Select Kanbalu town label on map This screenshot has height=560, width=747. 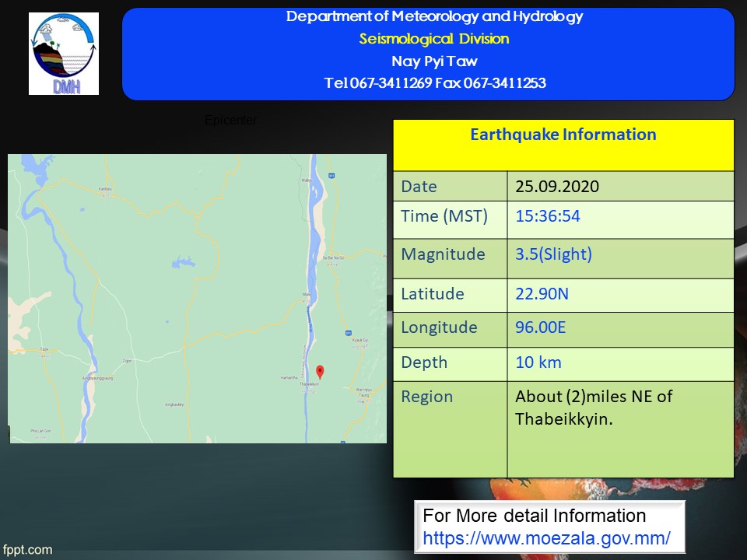[106, 188]
